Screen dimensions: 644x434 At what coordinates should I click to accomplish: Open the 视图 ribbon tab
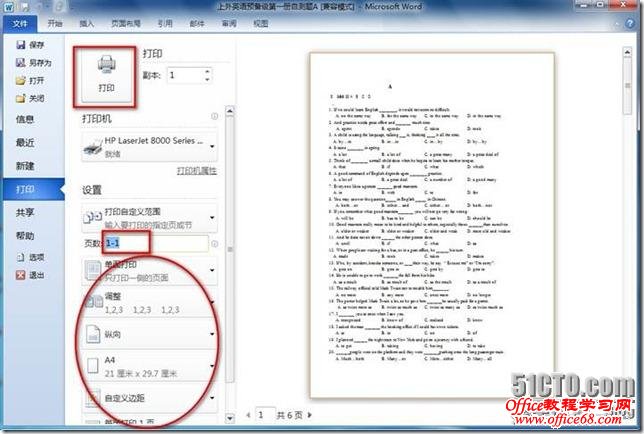tap(261, 23)
